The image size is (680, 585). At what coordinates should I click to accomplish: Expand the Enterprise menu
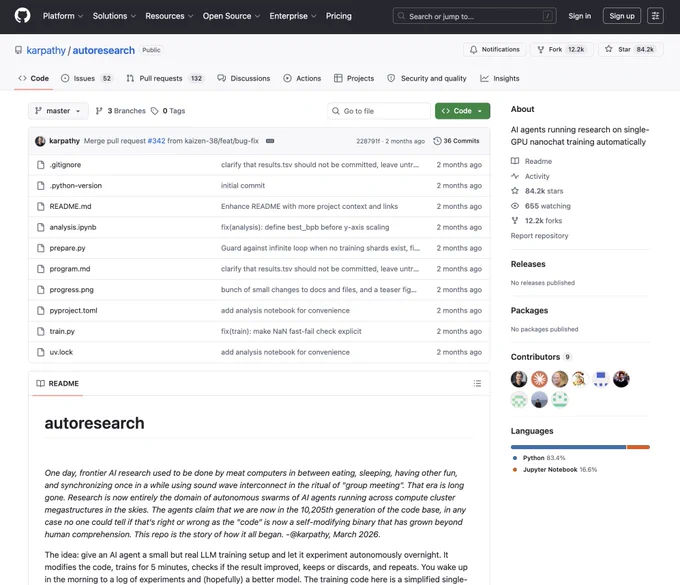coord(293,16)
